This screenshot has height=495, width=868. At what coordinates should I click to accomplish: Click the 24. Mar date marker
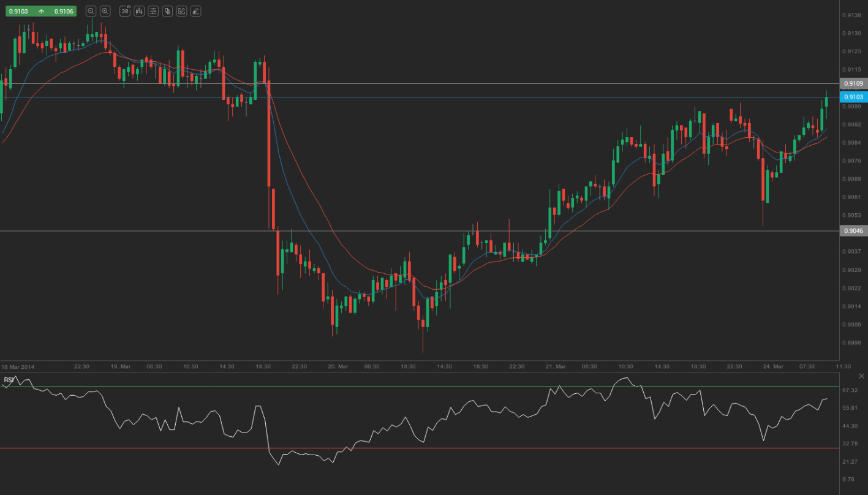tap(773, 366)
